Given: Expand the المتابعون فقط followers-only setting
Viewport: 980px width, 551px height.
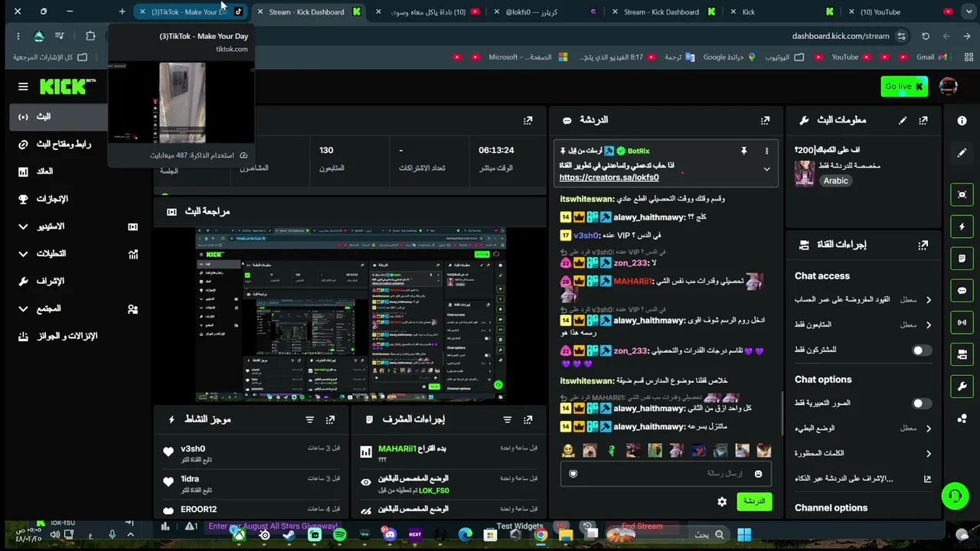Looking at the screenshot, I should (x=862, y=325).
